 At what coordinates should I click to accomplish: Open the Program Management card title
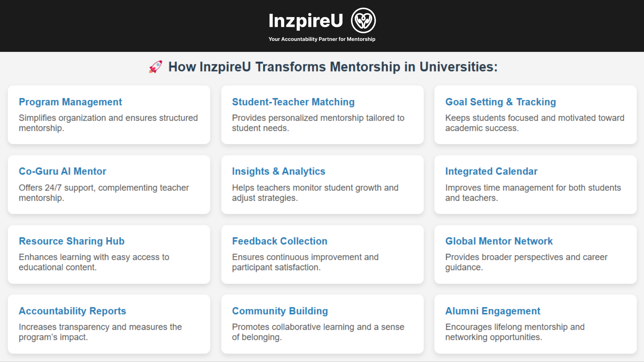click(70, 102)
